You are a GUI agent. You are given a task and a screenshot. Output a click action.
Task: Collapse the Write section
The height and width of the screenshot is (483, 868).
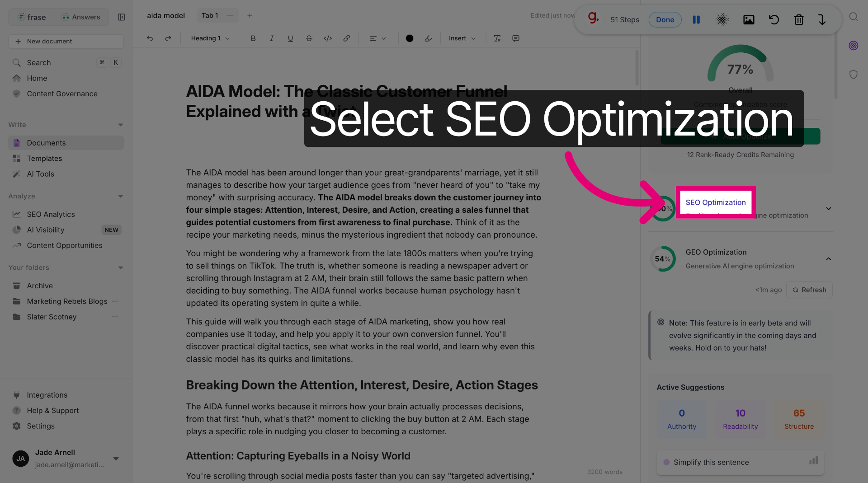(x=121, y=125)
